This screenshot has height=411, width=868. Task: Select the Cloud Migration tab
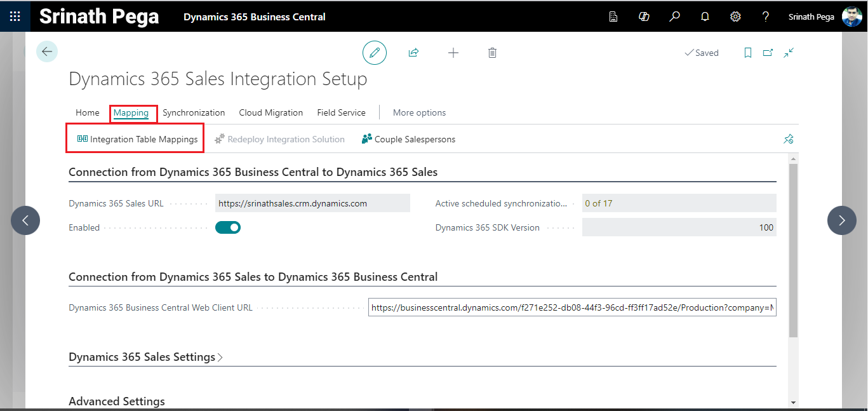pyautogui.click(x=270, y=112)
